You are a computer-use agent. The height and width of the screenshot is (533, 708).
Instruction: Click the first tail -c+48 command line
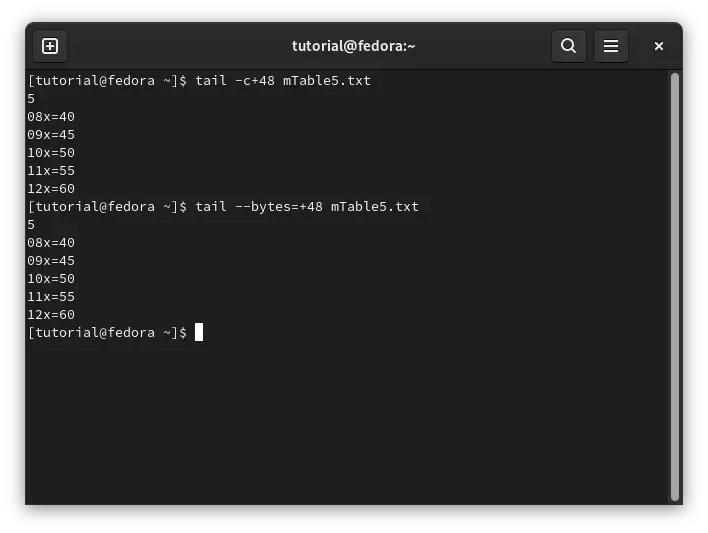tap(199, 81)
